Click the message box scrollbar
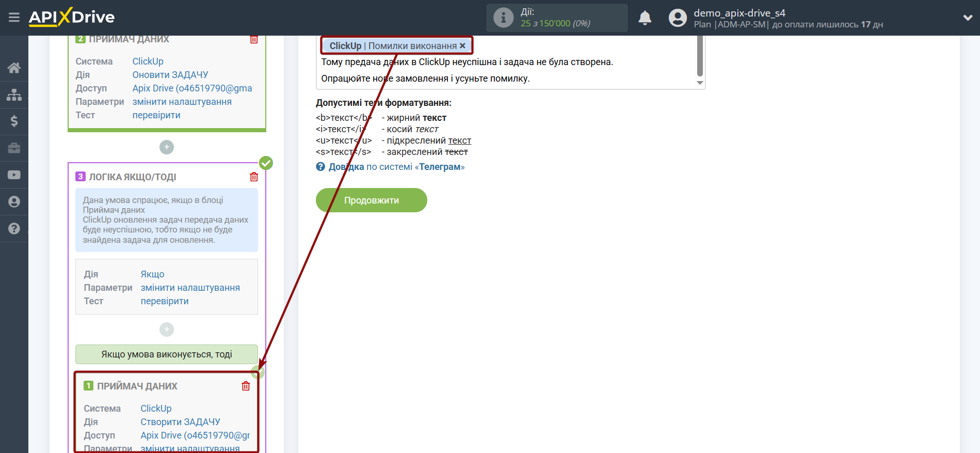This screenshot has height=453, width=980. click(700, 55)
